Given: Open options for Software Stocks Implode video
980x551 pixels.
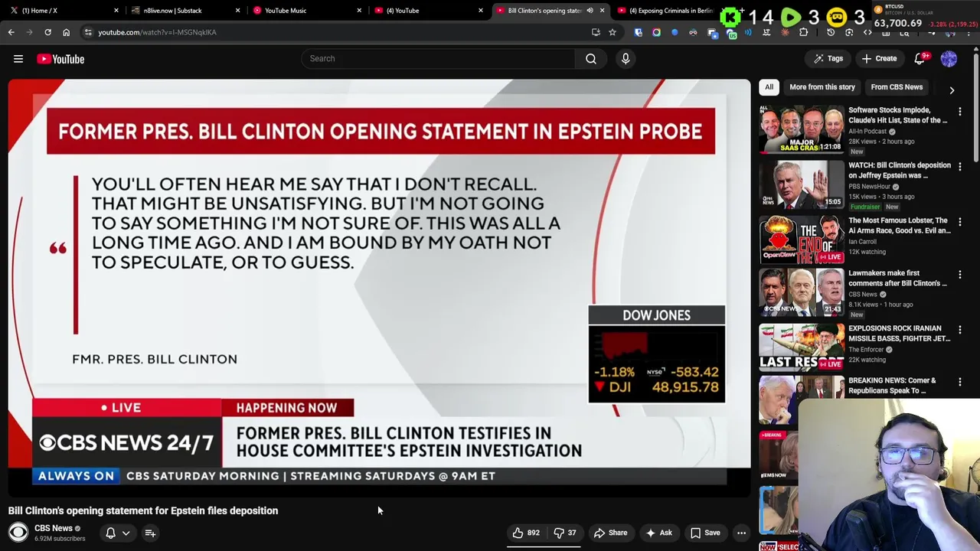Looking at the screenshot, I should click(960, 112).
